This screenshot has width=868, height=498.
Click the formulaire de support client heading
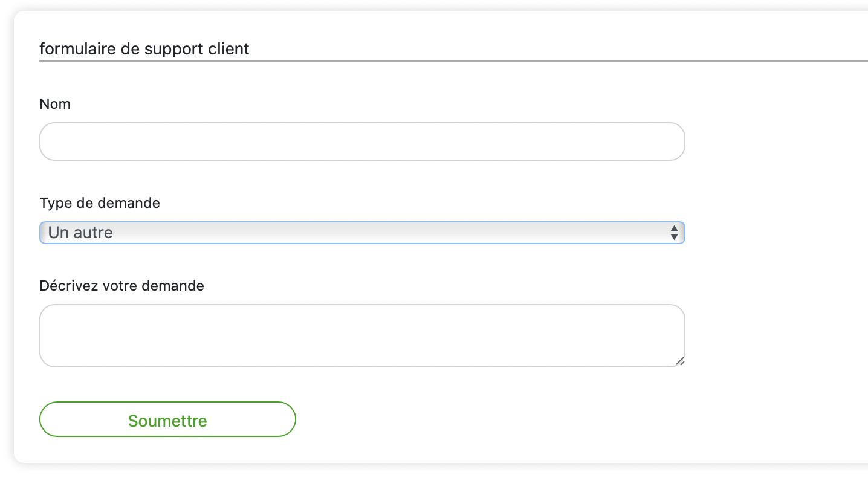tap(144, 49)
